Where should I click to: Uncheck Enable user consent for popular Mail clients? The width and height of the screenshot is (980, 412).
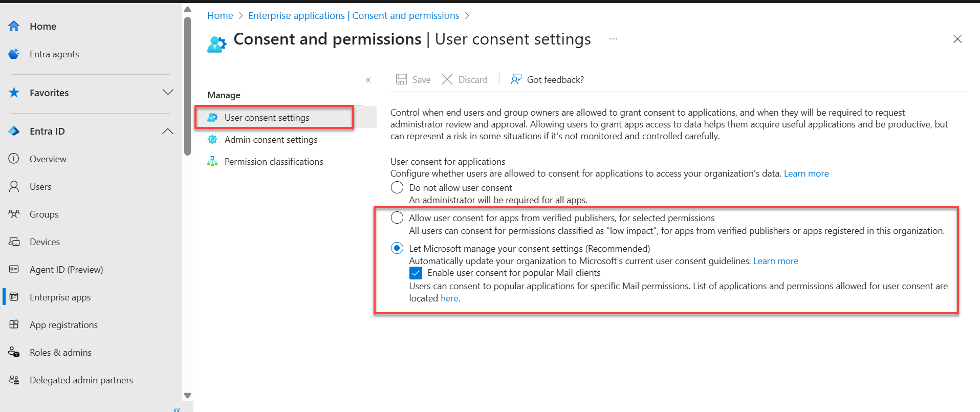(x=416, y=273)
